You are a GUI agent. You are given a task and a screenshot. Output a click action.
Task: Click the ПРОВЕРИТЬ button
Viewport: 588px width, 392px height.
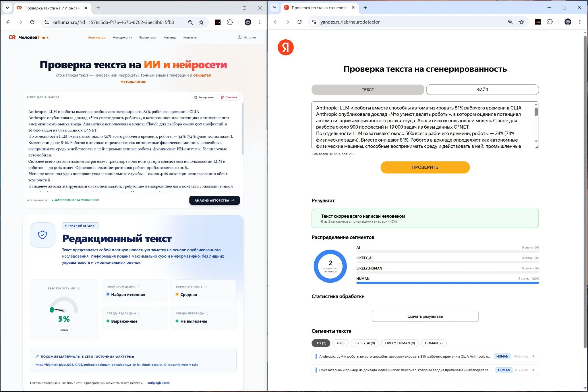click(425, 167)
